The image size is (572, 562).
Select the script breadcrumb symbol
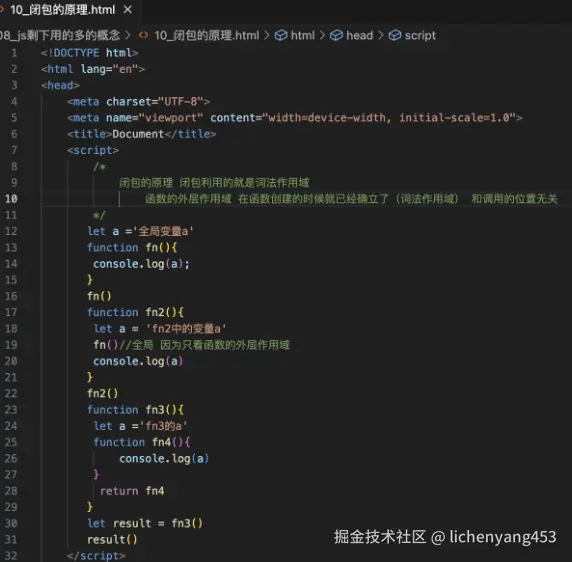click(420, 35)
